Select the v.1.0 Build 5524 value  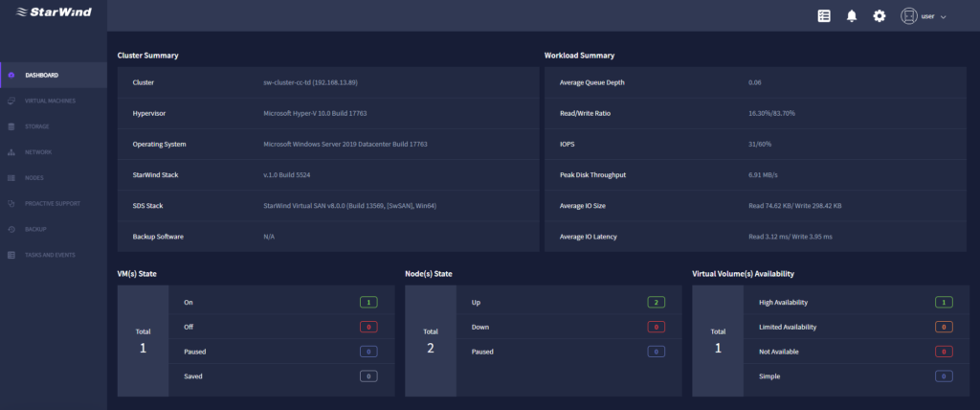click(287, 174)
